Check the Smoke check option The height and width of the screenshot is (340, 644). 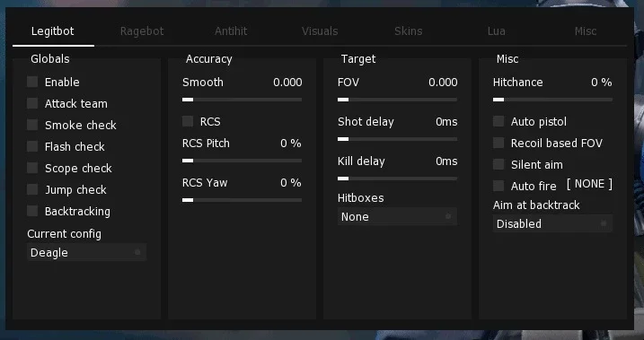coord(32,125)
